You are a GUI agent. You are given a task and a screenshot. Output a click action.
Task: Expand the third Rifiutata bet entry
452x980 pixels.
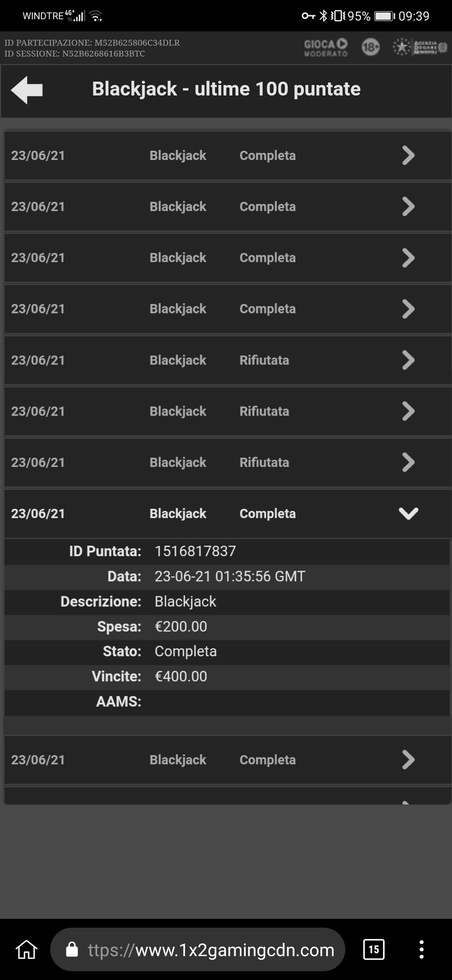[228, 462]
